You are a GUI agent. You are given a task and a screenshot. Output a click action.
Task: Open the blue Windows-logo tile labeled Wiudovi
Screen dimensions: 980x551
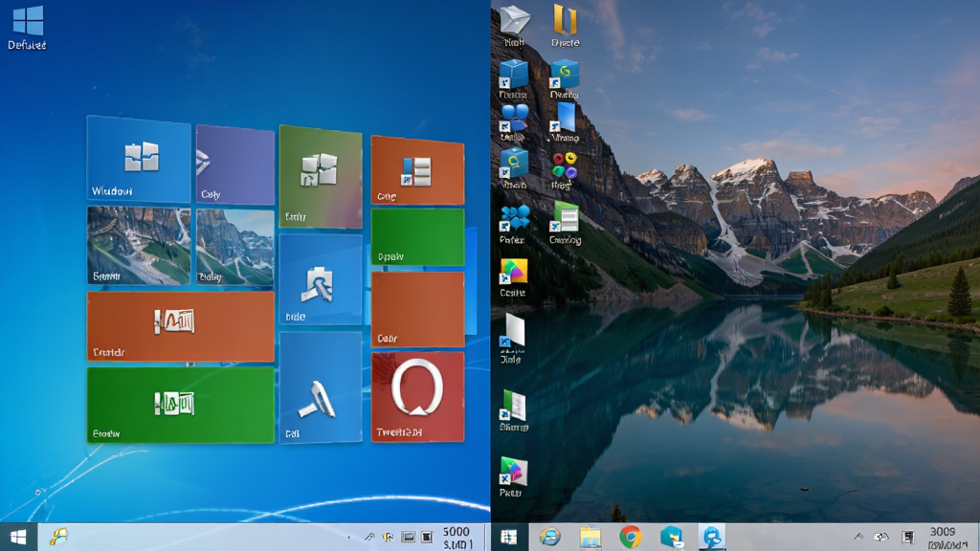(139, 160)
